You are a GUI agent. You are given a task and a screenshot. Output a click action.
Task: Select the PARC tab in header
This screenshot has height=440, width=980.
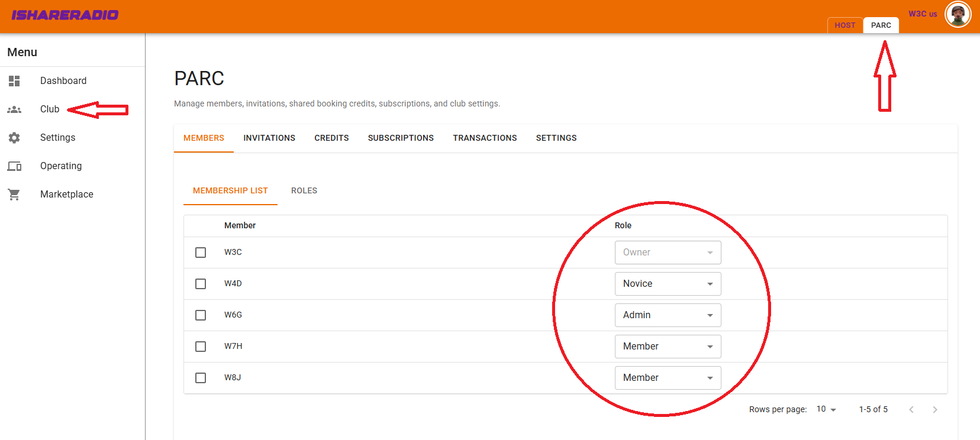click(881, 25)
